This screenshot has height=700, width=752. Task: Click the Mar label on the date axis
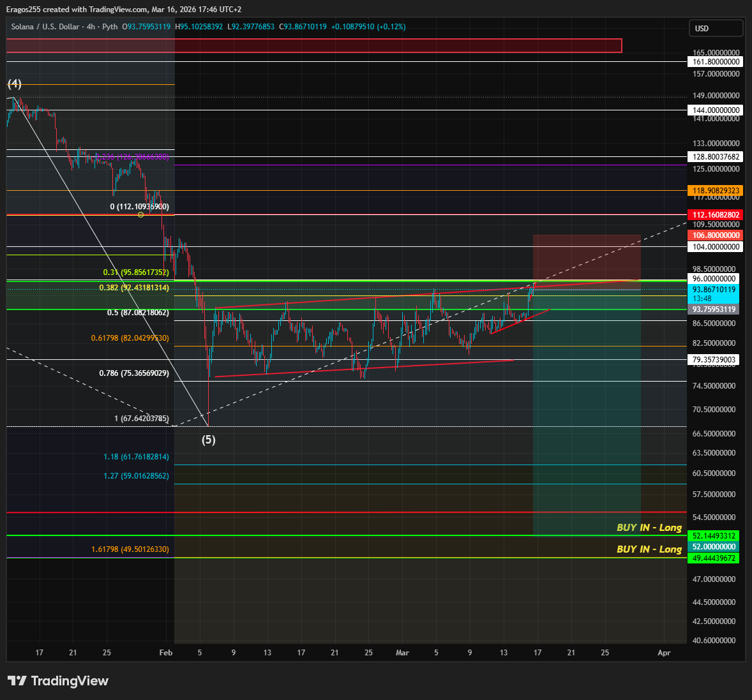[x=402, y=653]
